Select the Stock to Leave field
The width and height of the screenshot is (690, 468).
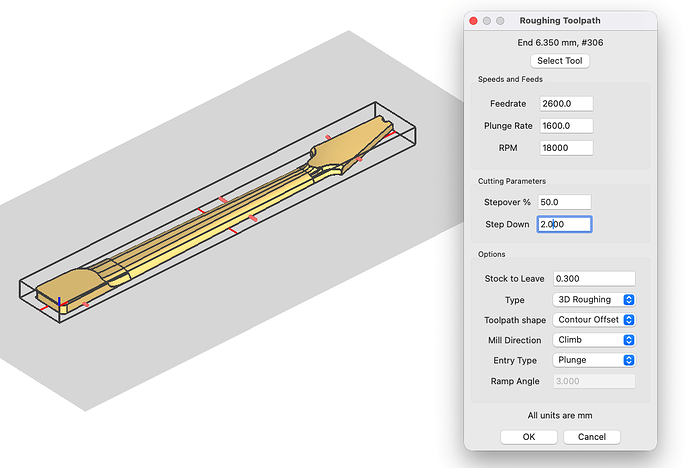click(594, 278)
